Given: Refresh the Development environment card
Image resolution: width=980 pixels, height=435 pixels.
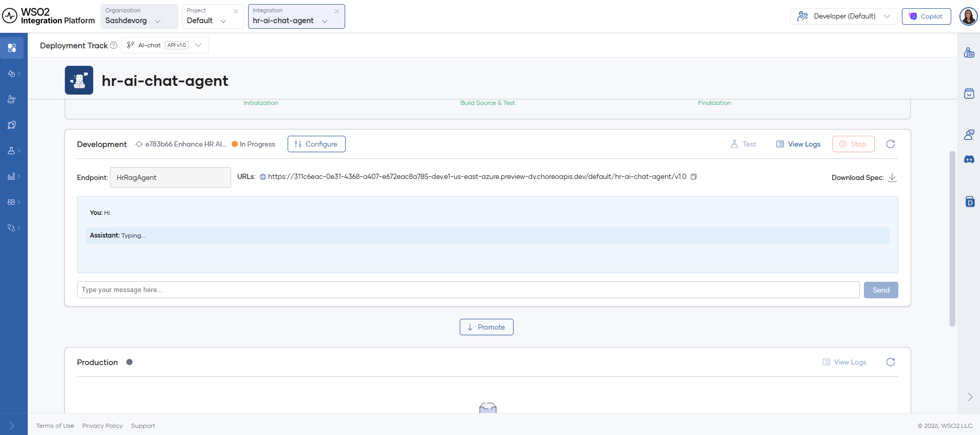Looking at the screenshot, I should [x=891, y=144].
